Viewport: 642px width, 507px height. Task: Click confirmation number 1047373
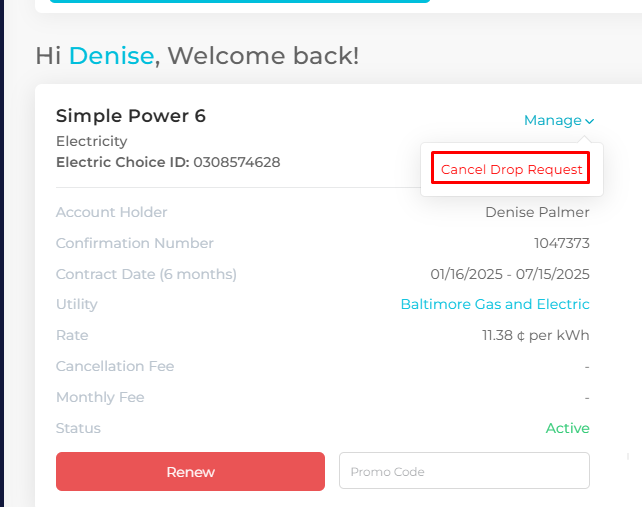coord(562,243)
